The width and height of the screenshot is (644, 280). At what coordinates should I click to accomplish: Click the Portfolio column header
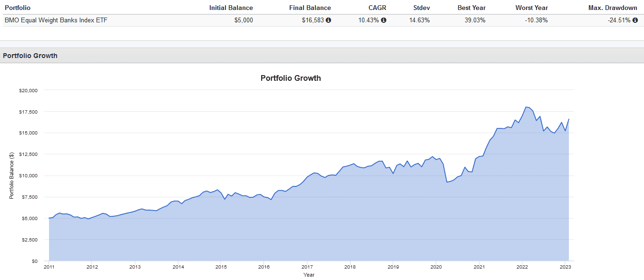[17, 8]
